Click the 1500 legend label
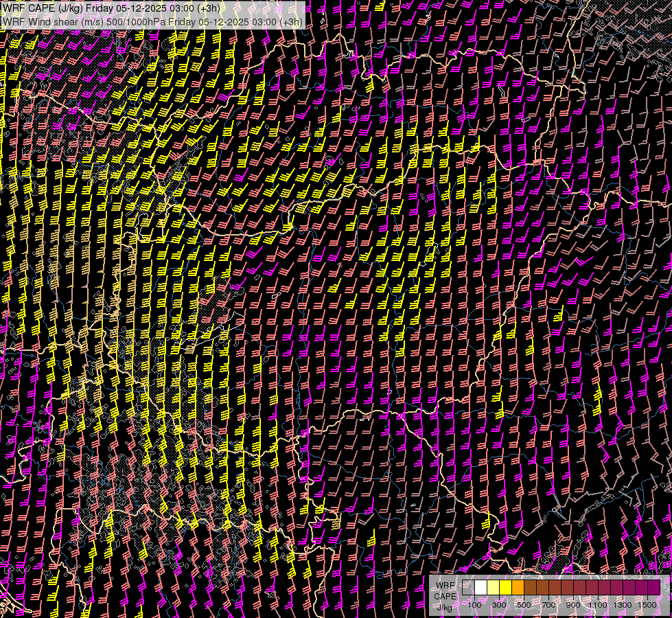Screen dimensions: 672x618 tap(647, 605)
